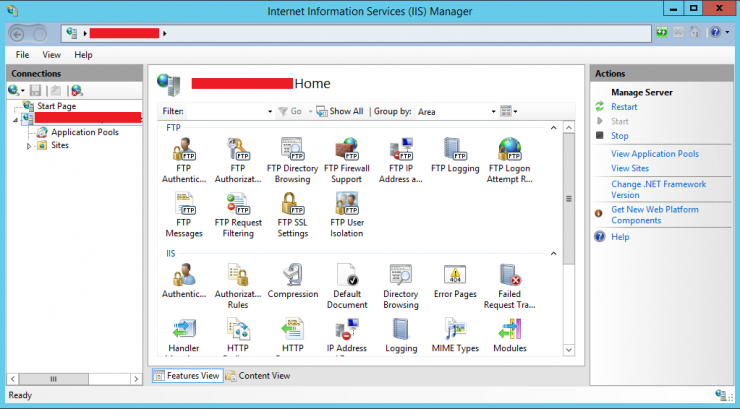Image resolution: width=740 pixels, height=409 pixels.
Task: Click the status bar network icon
Action: (x=721, y=395)
